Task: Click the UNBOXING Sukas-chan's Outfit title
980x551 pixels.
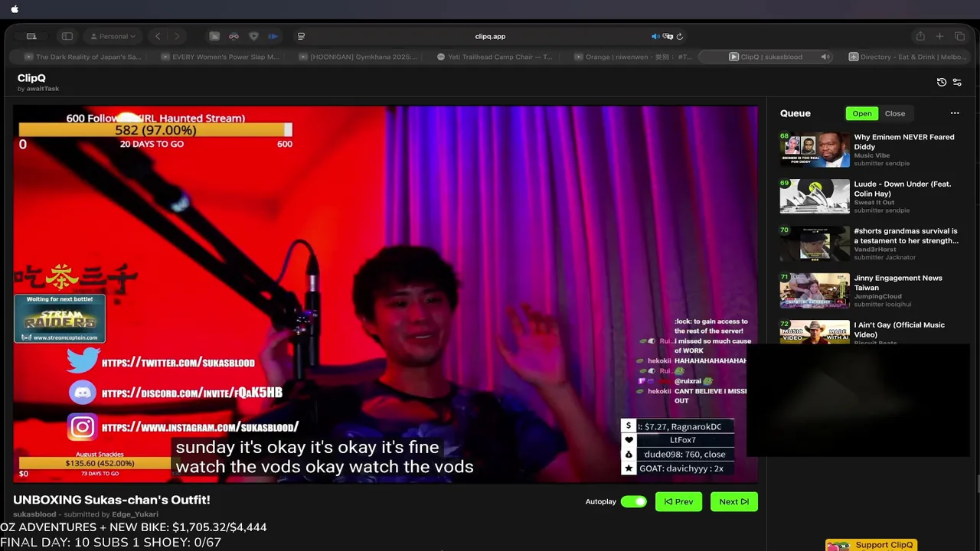Action: tap(112, 500)
